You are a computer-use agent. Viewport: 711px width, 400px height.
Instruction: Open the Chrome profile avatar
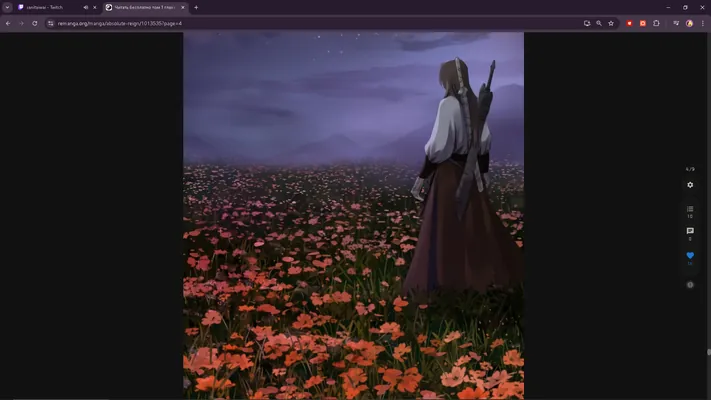tap(689, 23)
